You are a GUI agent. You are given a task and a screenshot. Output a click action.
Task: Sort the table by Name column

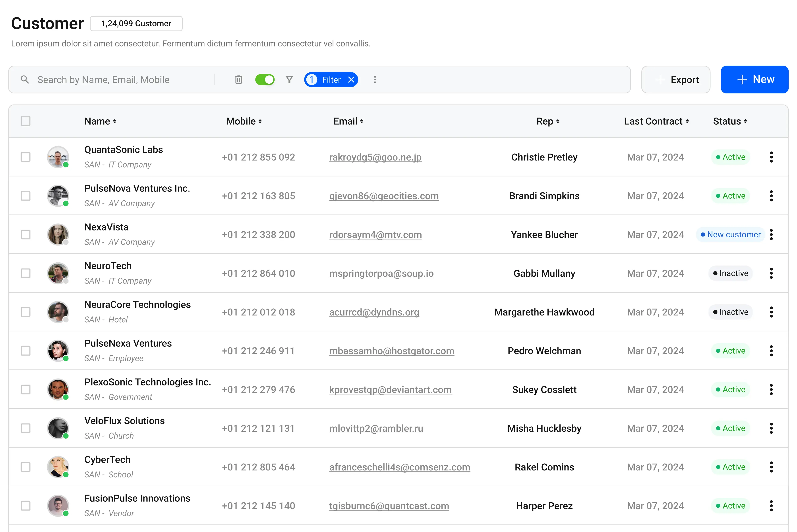pos(101,121)
